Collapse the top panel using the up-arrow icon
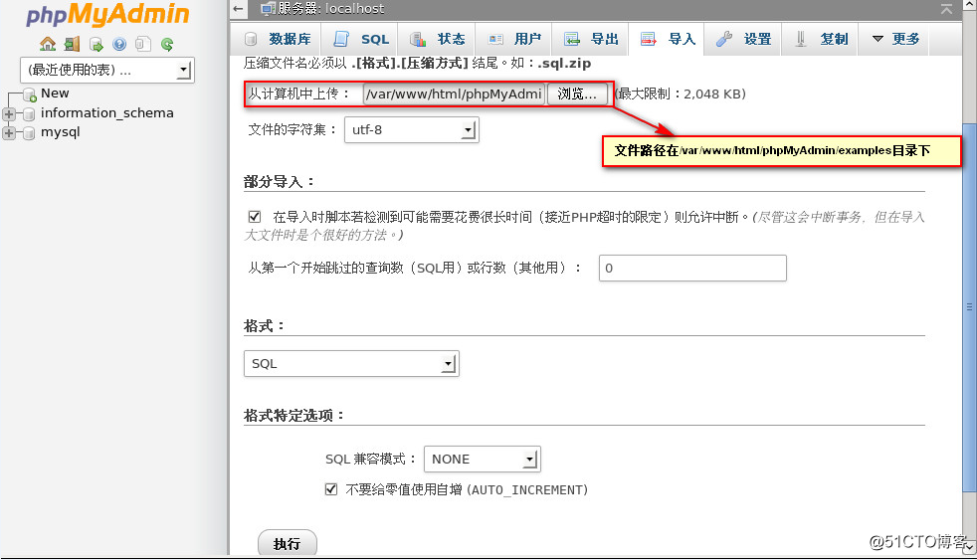The image size is (977, 560). pos(946,9)
